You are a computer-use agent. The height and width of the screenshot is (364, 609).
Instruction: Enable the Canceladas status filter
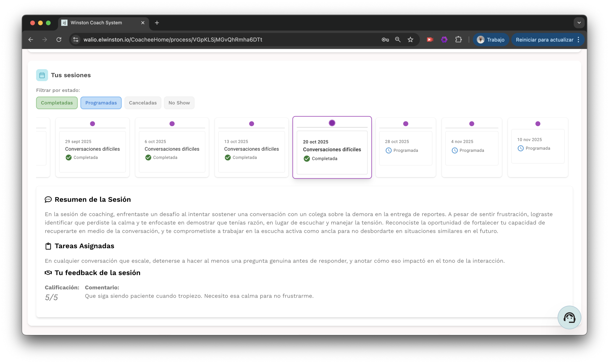click(143, 103)
